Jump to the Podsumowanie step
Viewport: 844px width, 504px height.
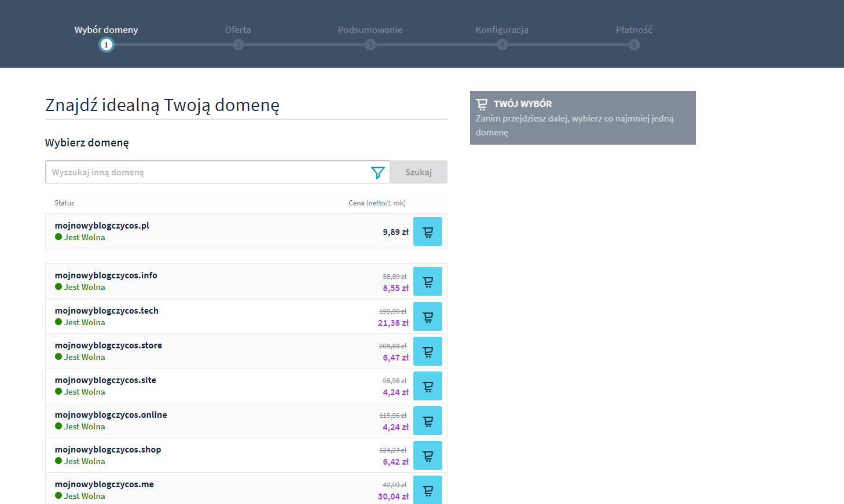(x=370, y=45)
